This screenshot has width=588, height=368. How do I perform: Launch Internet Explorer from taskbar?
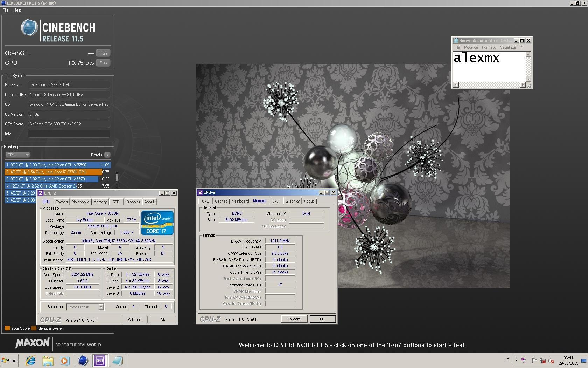point(31,361)
